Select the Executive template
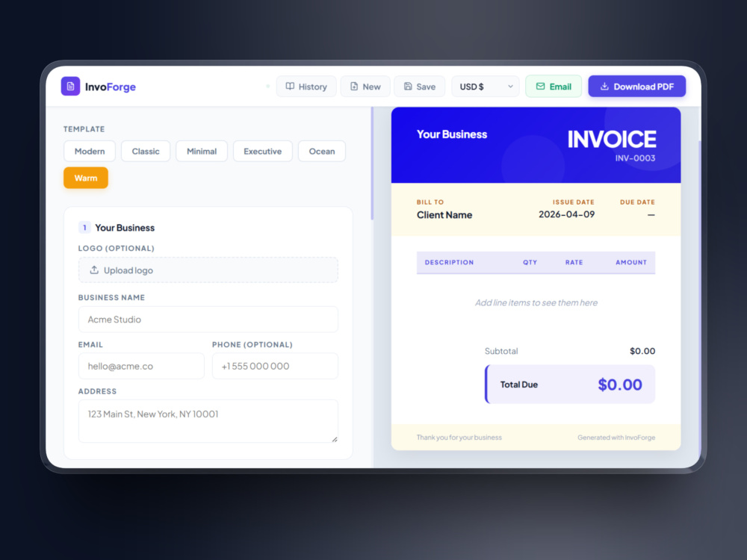 pos(262,152)
